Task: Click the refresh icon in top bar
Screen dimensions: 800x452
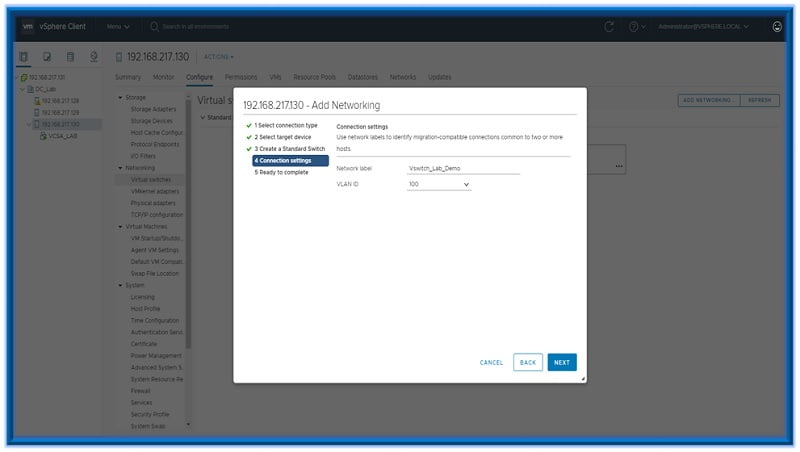Action: tap(610, 26)
